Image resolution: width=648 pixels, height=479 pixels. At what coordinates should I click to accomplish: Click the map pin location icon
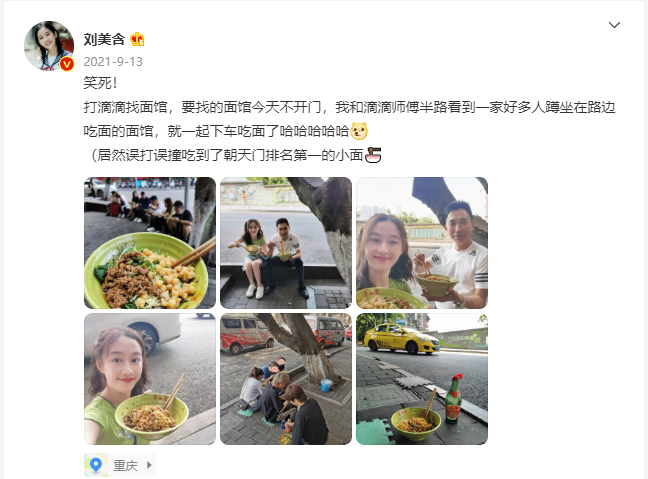click(x=96, y=465)
